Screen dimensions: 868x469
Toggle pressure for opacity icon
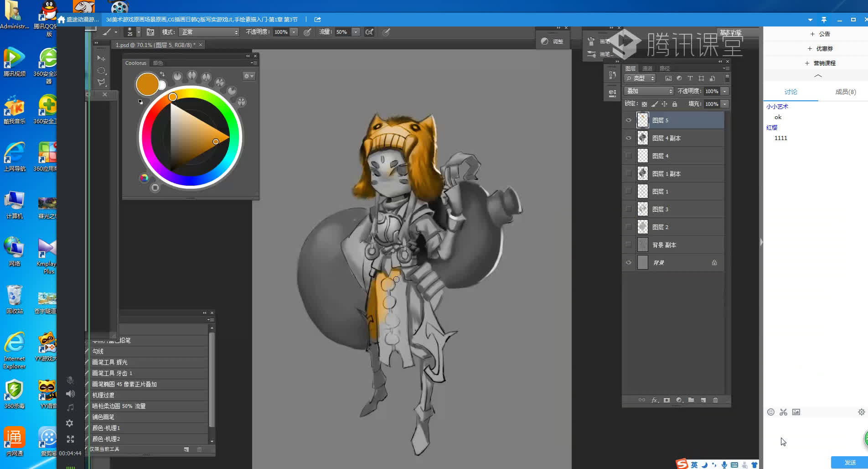(x=307, y=32)
